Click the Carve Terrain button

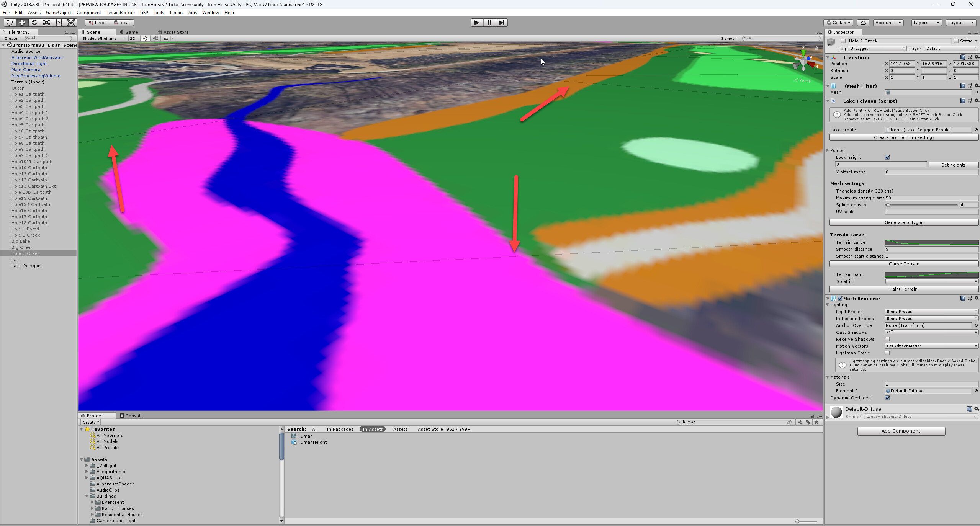coord(903,264)
